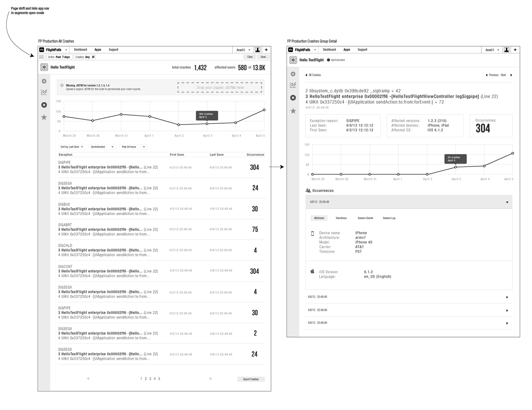The width and height of the screenshot is (532, 410).
Task: Open crashes icon in All Crashes sidebar
Action: [x=44, y=105]
